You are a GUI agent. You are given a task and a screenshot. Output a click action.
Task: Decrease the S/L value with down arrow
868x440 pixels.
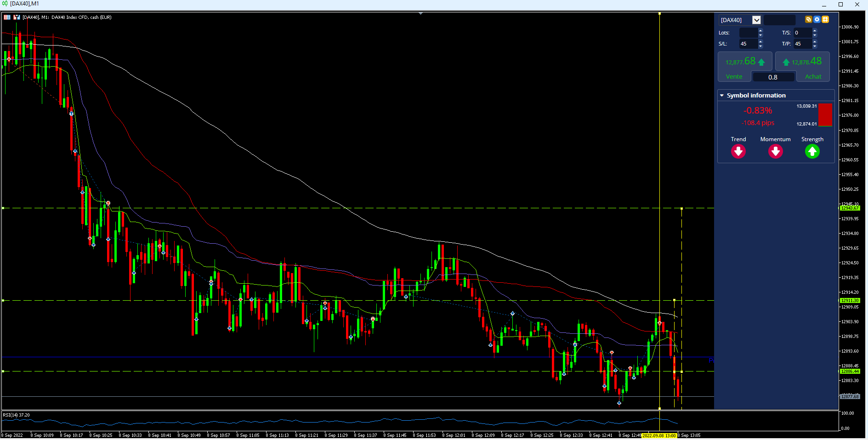(760, 46)
